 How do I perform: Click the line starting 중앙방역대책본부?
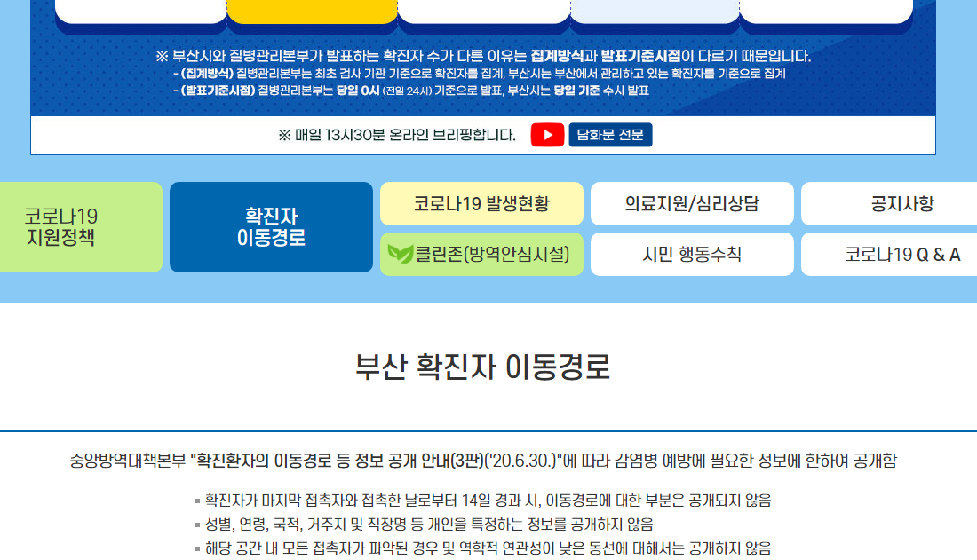click(x=483, y=461)
